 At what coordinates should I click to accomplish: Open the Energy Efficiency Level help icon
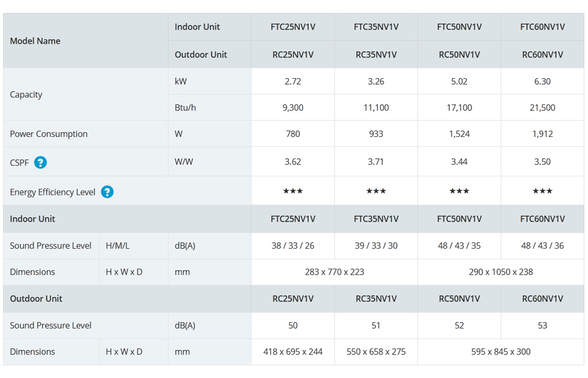pyautogui.click(x=107, y=192)
